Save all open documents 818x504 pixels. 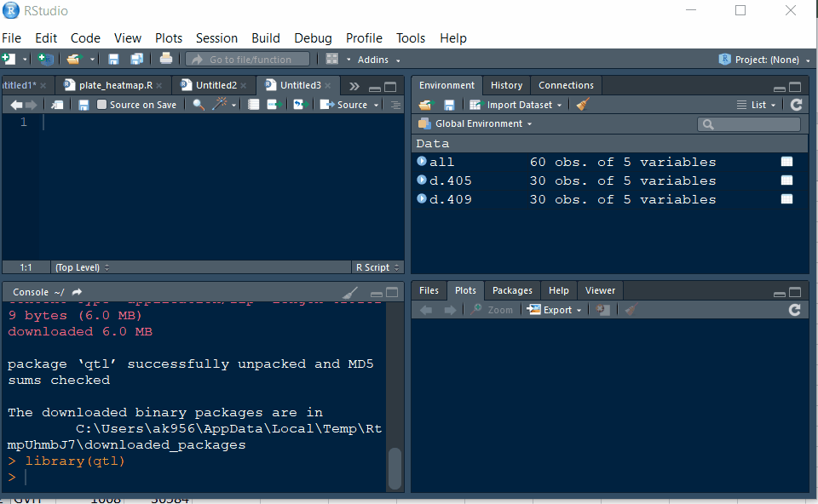(x=136, y=60)
